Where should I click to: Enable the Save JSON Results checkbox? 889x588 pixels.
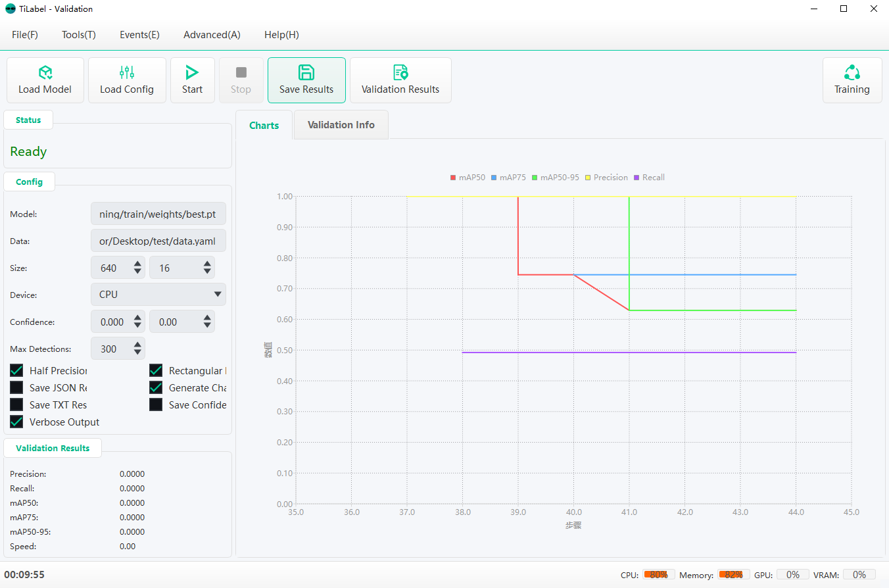16,387
